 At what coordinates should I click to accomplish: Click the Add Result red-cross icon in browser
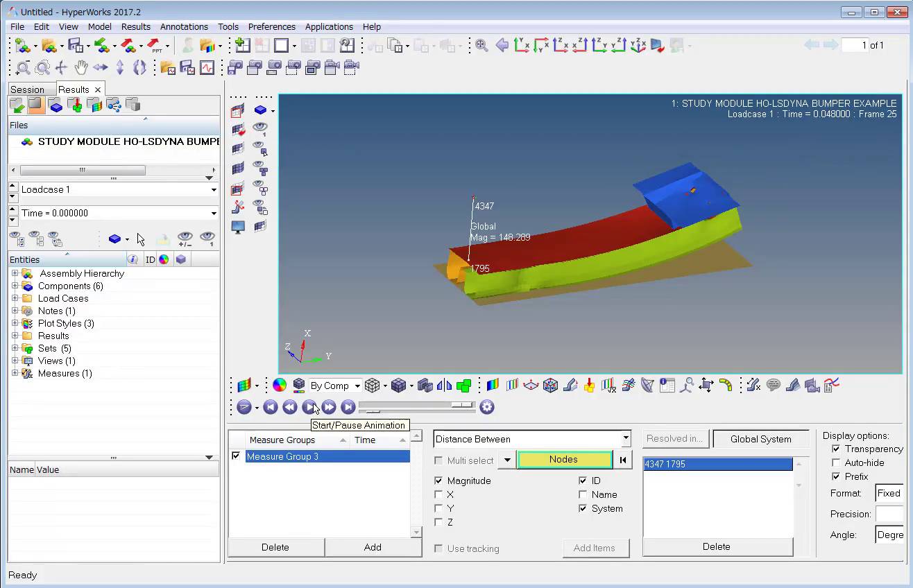pyautogui.click(x=76, y=105)
